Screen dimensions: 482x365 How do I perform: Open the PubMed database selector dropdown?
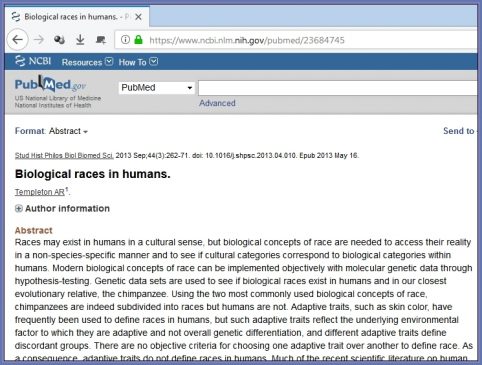pyautogui.click(x=157, y=88)
